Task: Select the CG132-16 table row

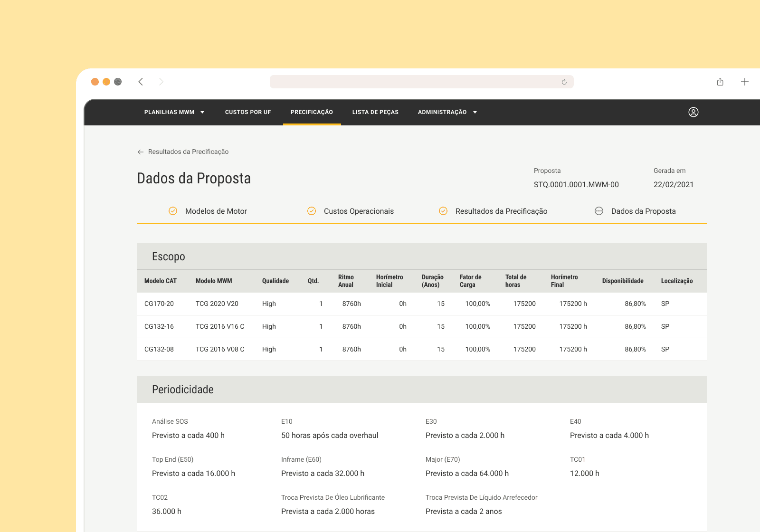Action: 422,327
